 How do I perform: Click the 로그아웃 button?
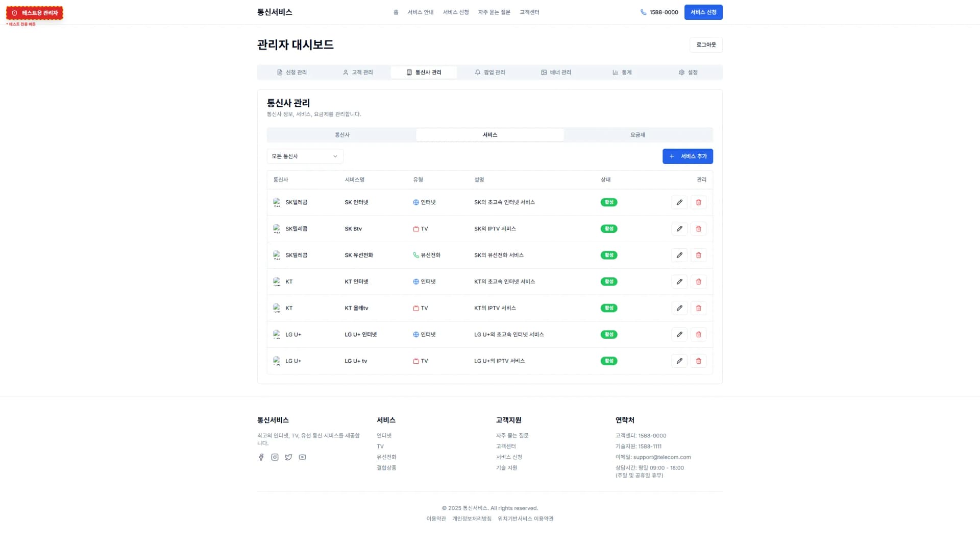click(706, 45)
